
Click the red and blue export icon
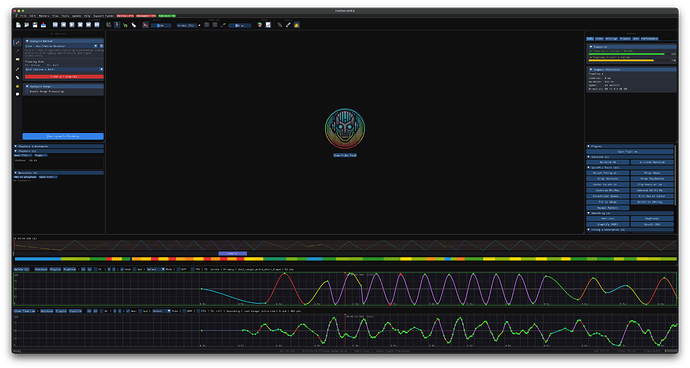[44, 25]
